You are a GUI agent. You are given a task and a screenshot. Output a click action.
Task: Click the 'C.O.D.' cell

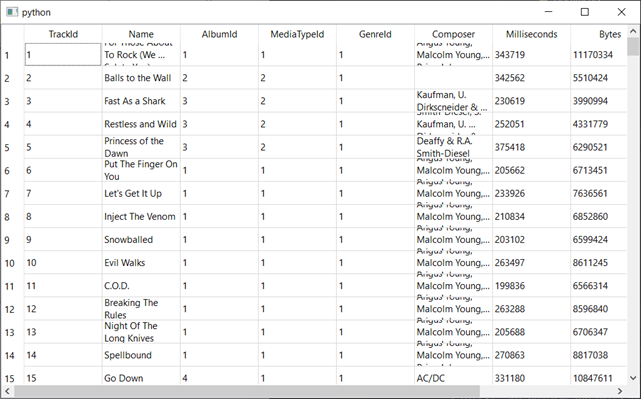(141, 286)
